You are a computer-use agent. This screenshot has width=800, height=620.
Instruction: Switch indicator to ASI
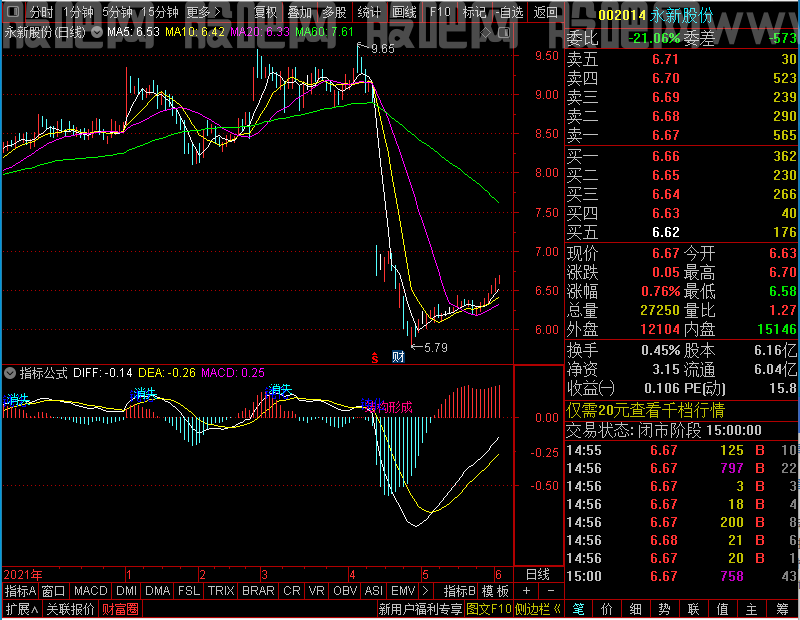(373, 591)
